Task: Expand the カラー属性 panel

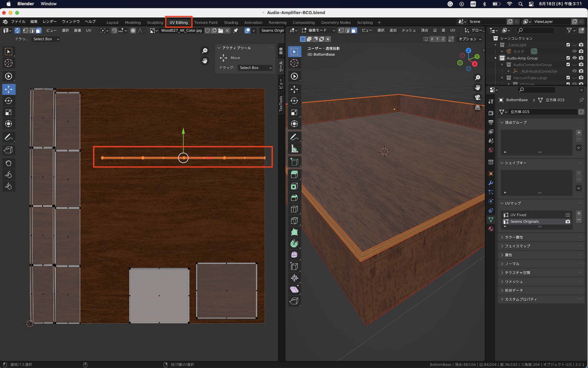Action: point(514,237)
